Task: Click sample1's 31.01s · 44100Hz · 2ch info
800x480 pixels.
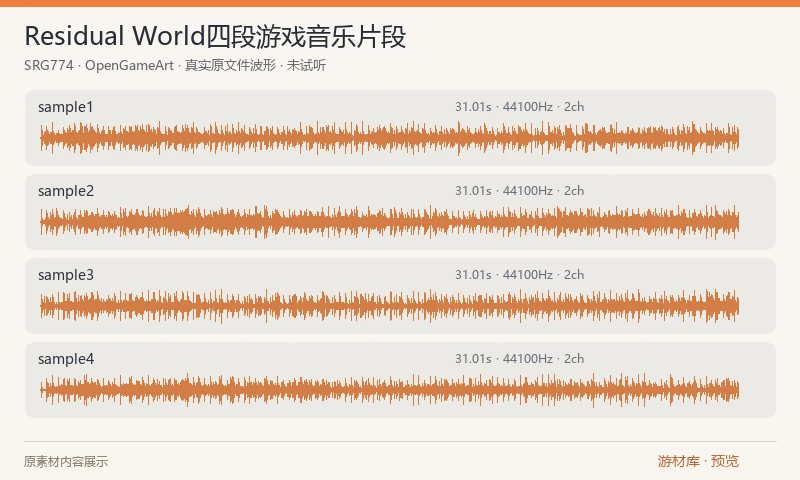Action: click(x=519, y=107)
